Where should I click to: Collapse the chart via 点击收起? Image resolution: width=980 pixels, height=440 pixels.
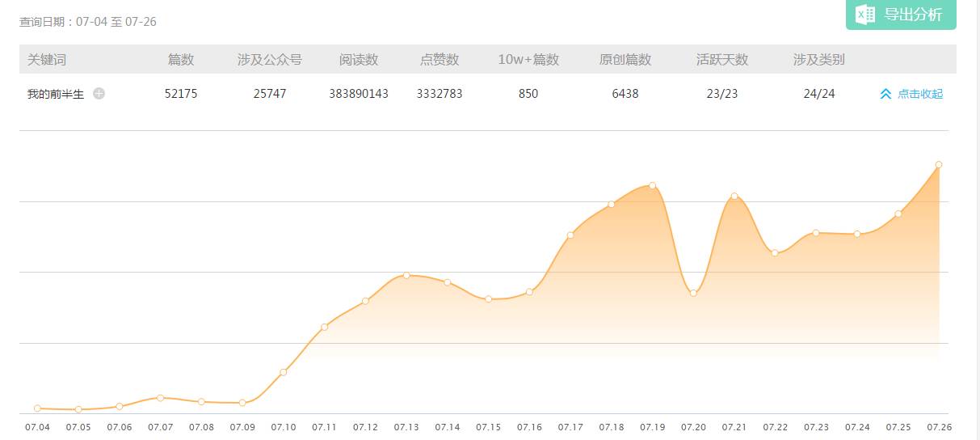click(911, 94)
